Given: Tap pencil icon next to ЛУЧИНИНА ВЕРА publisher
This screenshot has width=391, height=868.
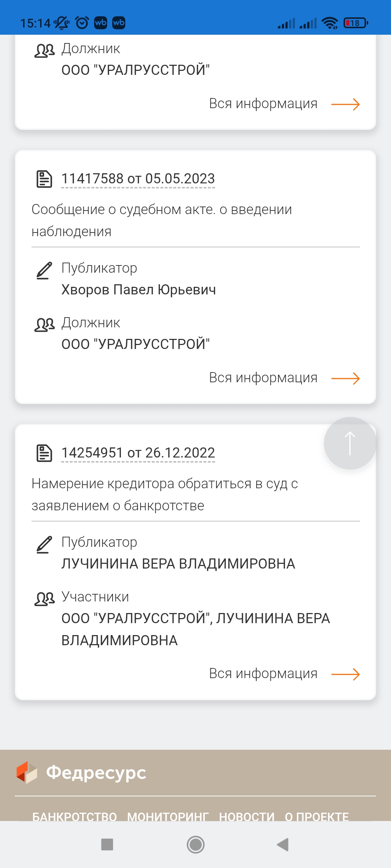Looking at the screenshot, I should pos(44,545).
